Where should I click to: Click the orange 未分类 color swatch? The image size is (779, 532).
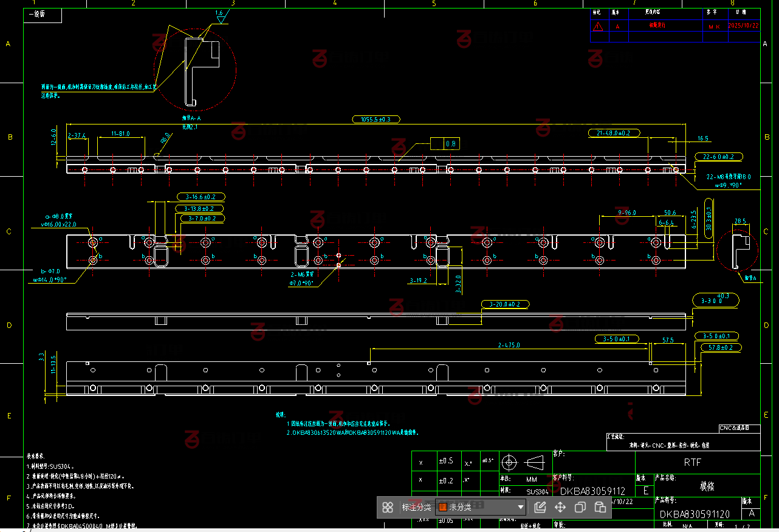[443, 507]
